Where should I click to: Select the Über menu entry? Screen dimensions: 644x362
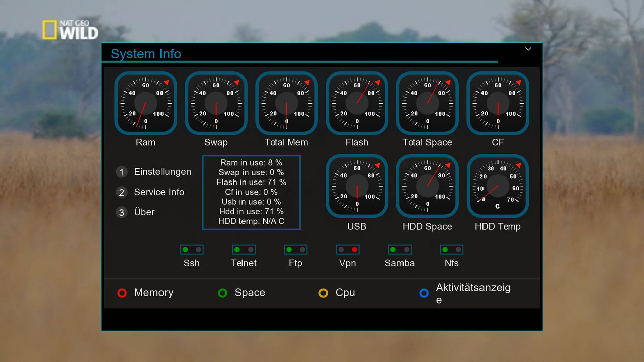(144, 212)
